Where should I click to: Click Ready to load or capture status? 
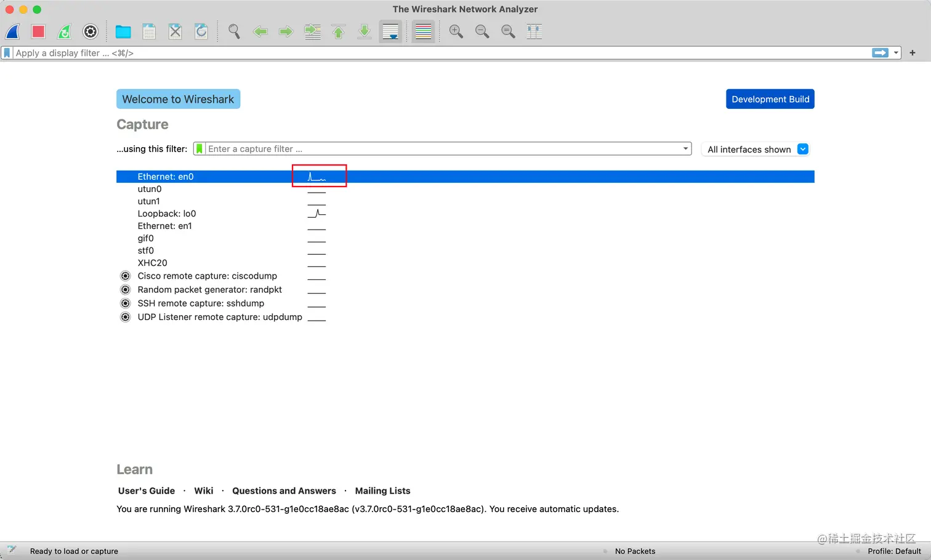[74, 551]
